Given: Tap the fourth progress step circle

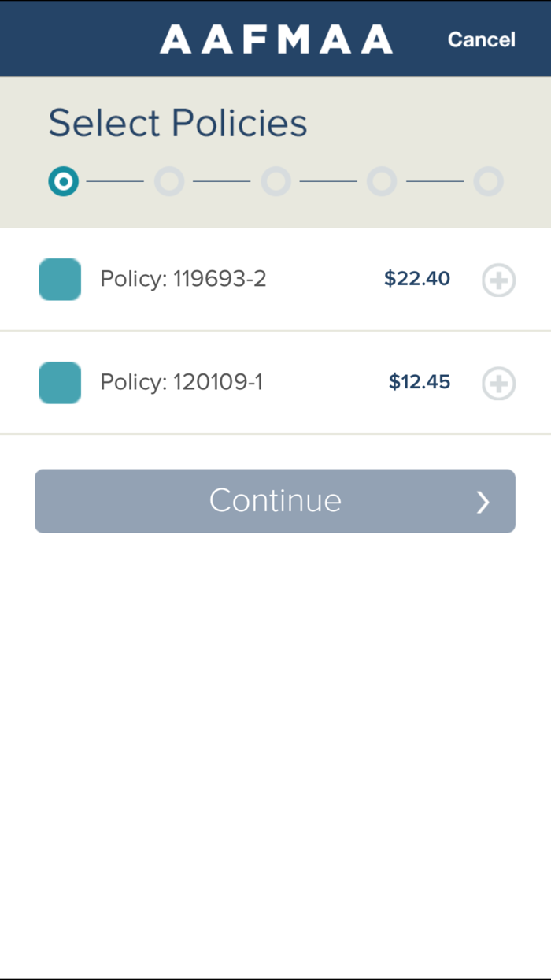Looking at the screenshot, I should (x=382, y=181).
